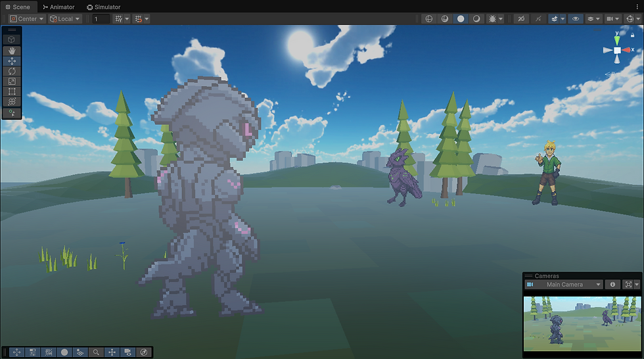
Task: Expand the debug draw mode dropdown arrow
Action: click(x=501, y=19)
